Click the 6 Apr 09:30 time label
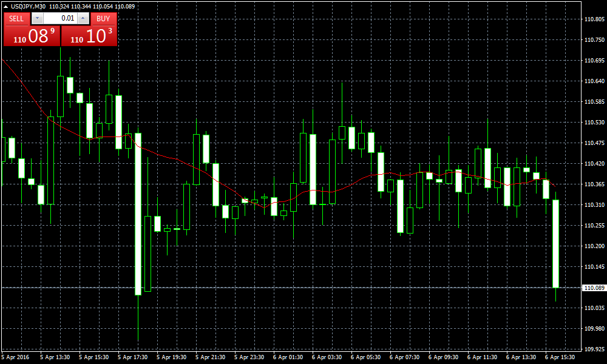 (x=443, y=357)
